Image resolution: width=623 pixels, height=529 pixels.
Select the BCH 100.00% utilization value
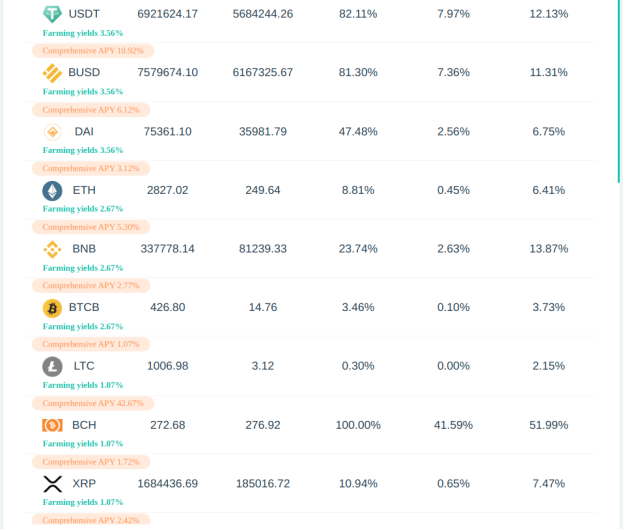pos(358,425)
